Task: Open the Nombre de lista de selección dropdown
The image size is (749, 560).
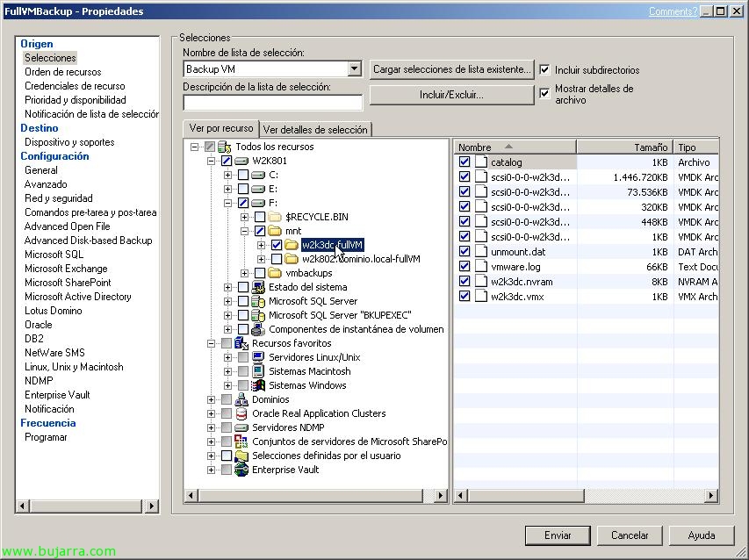Action: click(x=354, y=68)
